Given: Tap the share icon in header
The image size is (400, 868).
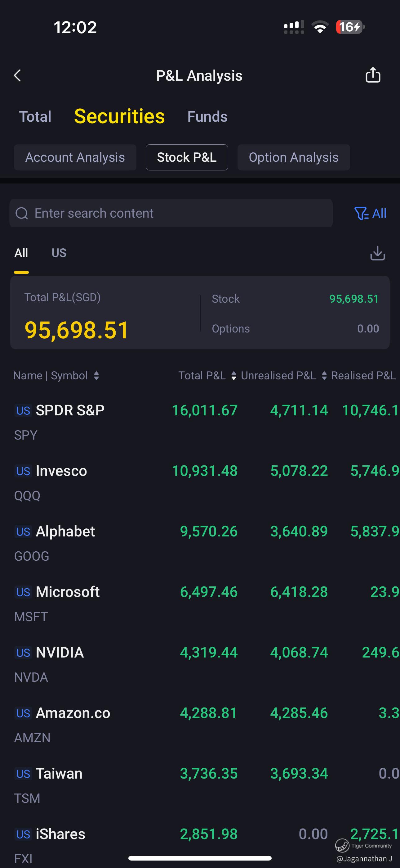Looking at the screenshot, I should click(x=373, y=75).
